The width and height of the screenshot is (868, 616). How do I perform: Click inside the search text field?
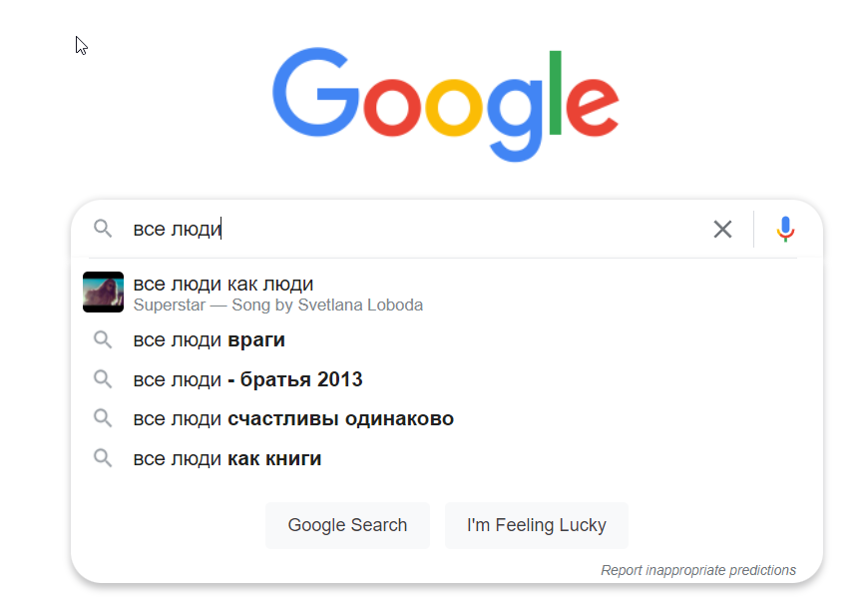pos(449,230)
